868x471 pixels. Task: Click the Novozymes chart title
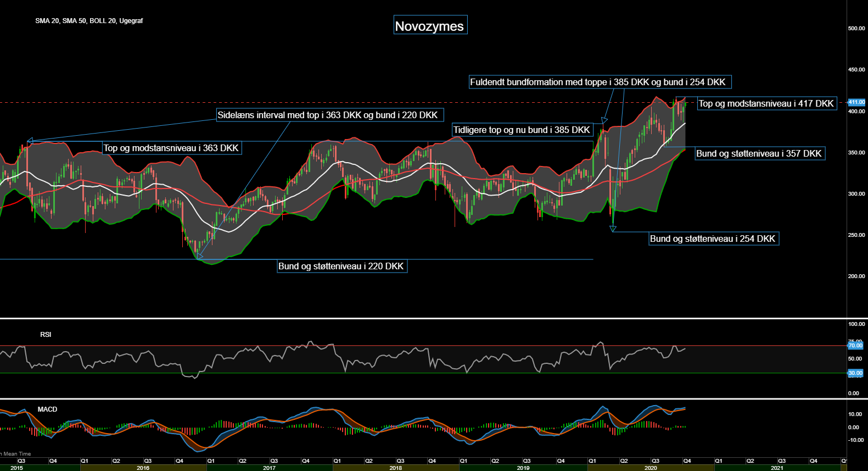430,26
